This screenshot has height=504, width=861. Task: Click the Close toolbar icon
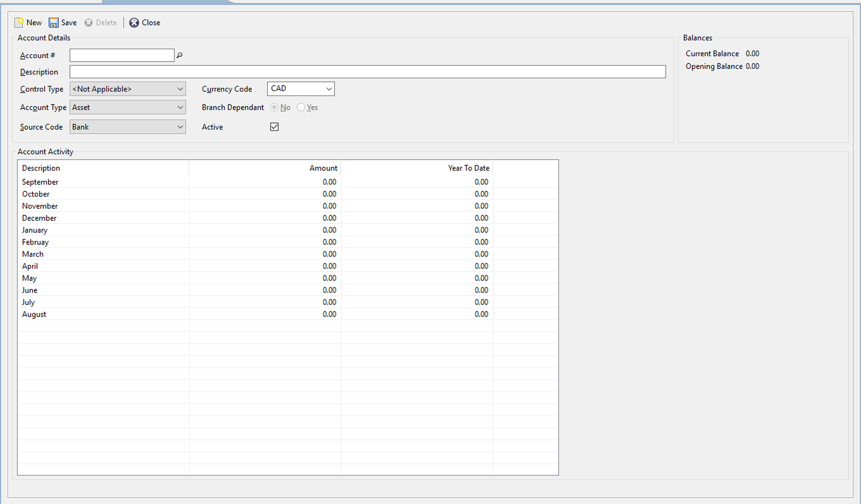134,22
